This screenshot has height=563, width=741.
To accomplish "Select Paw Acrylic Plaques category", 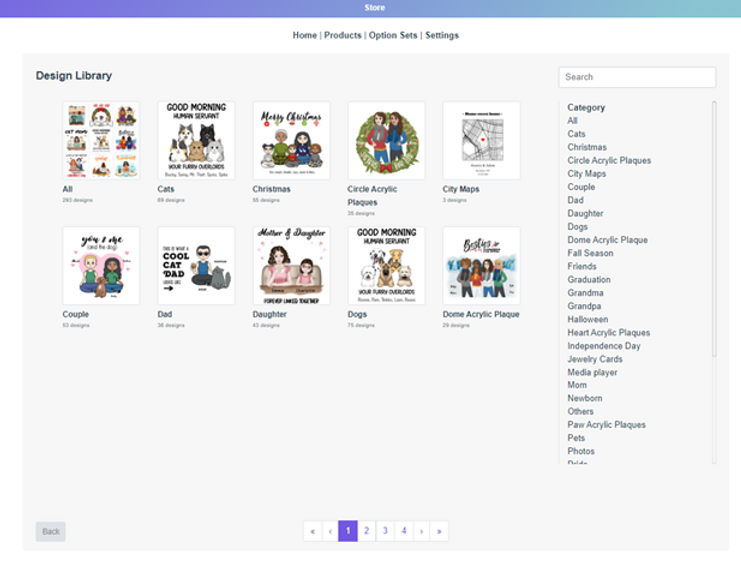I will (606, 424).
